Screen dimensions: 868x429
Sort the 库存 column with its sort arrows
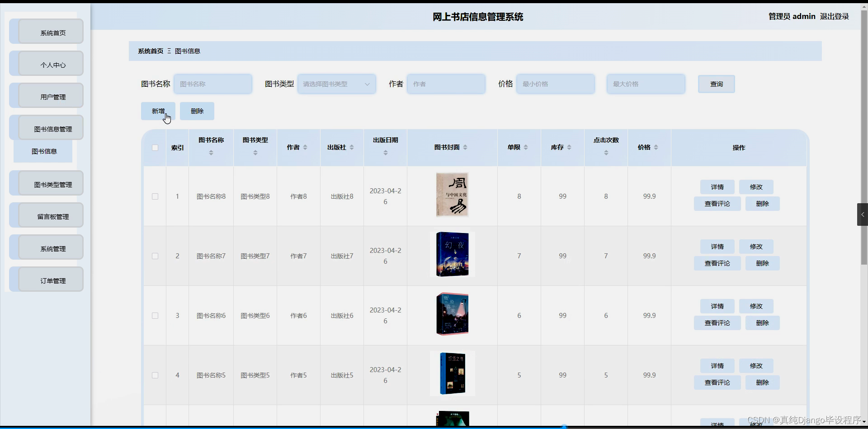coord(569,147)
